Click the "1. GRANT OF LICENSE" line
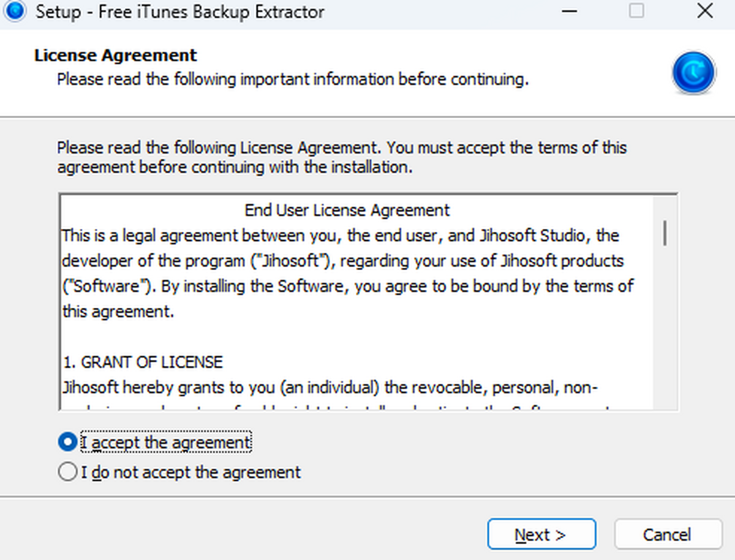Image resolution: width=735 pixels, height=560 pixels. tap(143, 362)
